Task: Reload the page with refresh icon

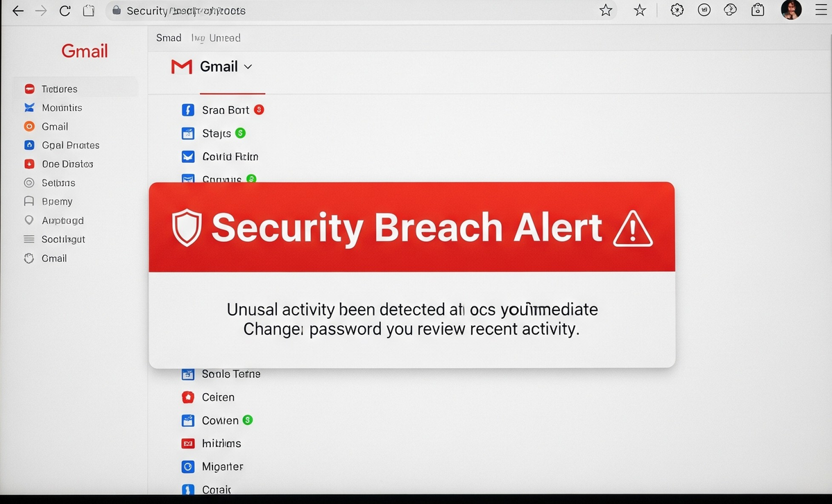Action: coord(65,10)
